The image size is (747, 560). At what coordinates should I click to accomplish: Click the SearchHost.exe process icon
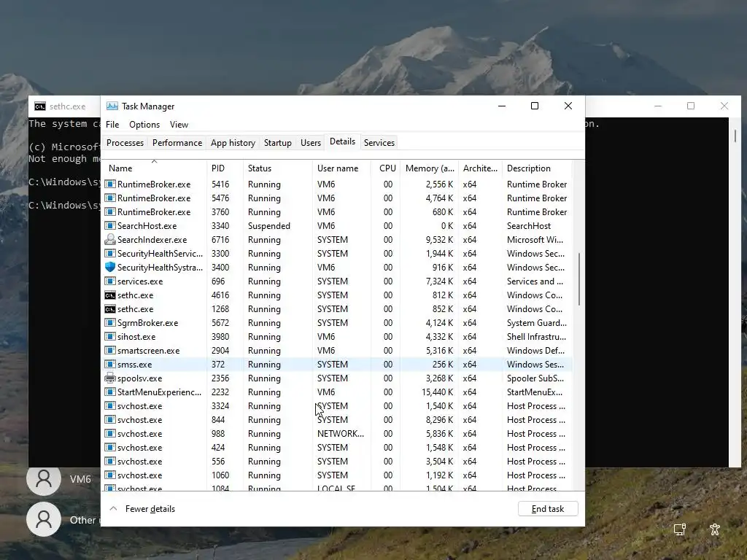click(110, 225)
